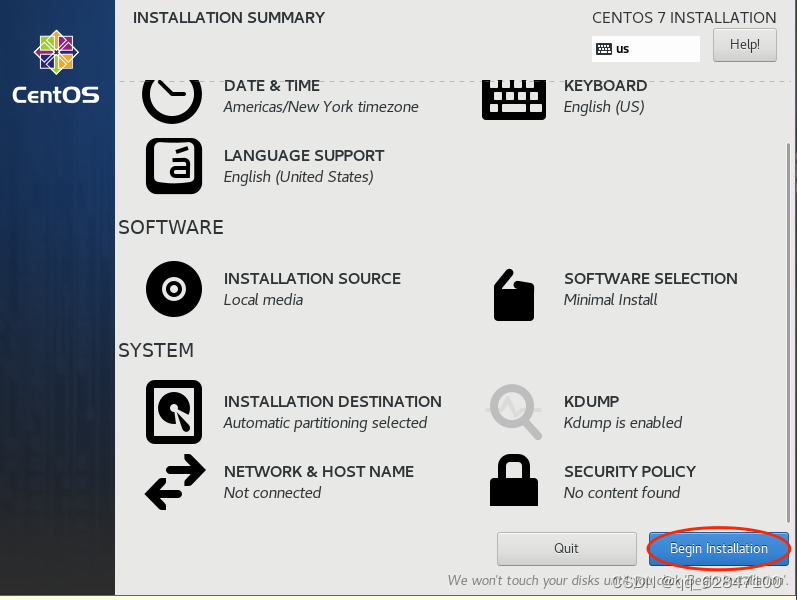Click the Begin Installation button
This screenshot has width=797, height=600.
pos(719,549)
